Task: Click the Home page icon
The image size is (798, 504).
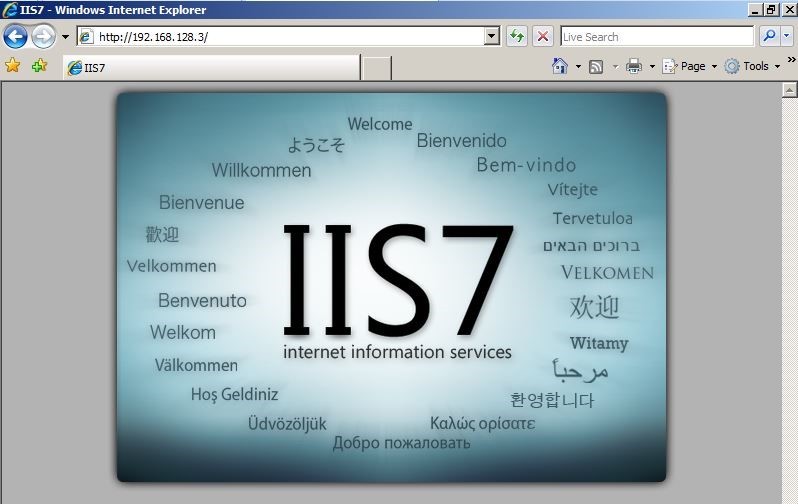Action: 560,66
